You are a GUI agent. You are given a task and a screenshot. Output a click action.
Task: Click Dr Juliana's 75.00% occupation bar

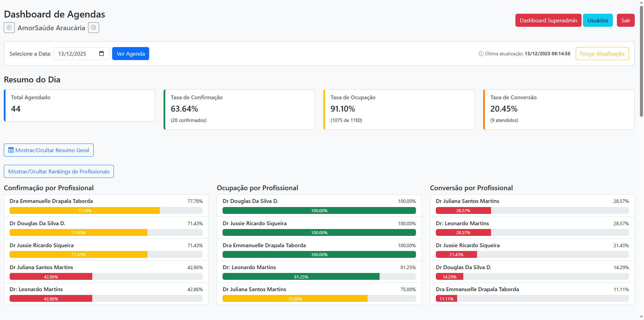295,299
